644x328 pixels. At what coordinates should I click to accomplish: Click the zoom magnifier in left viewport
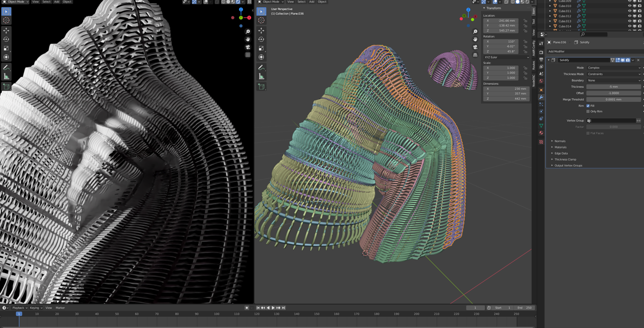click(x=248, y=32)
